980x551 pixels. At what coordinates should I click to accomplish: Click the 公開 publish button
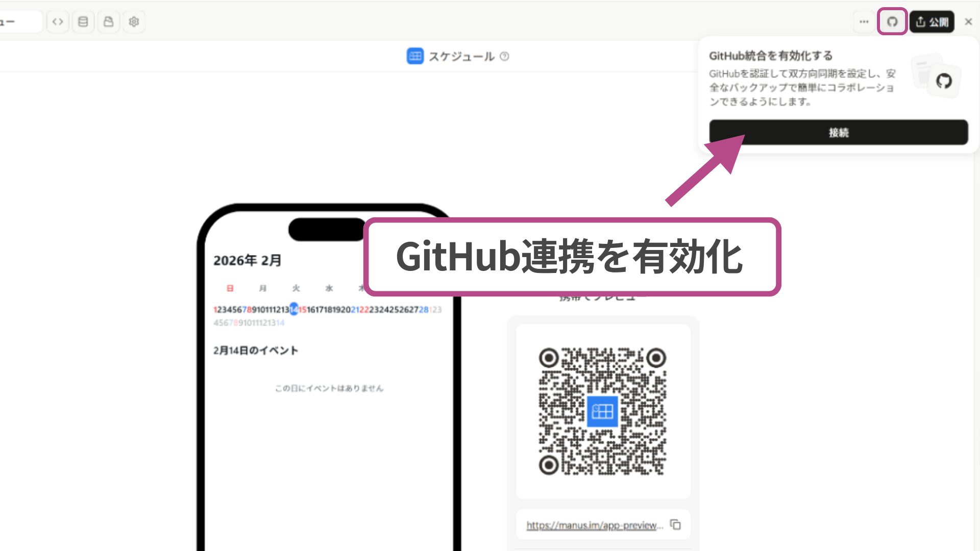pos(932,21)
